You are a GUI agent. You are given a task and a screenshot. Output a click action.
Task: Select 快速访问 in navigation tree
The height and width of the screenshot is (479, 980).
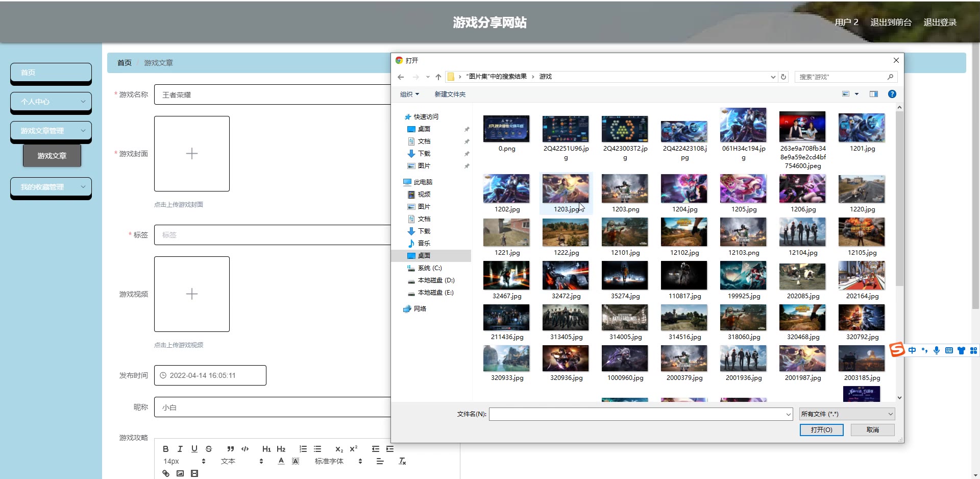pos(426,116)
